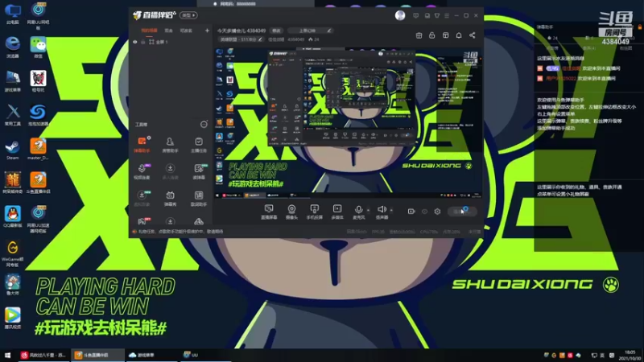Add 摄像头 camera source

[291, 212]
